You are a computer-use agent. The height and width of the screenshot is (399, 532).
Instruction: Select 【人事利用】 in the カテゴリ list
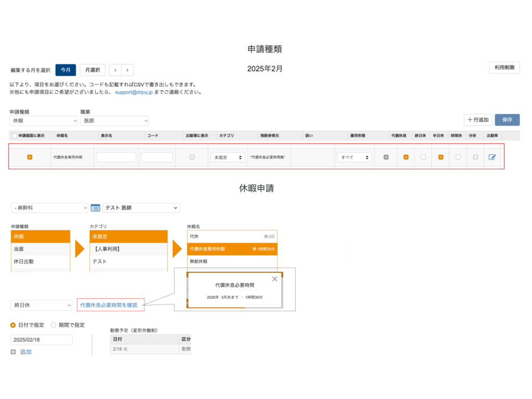tap(128, 249)
